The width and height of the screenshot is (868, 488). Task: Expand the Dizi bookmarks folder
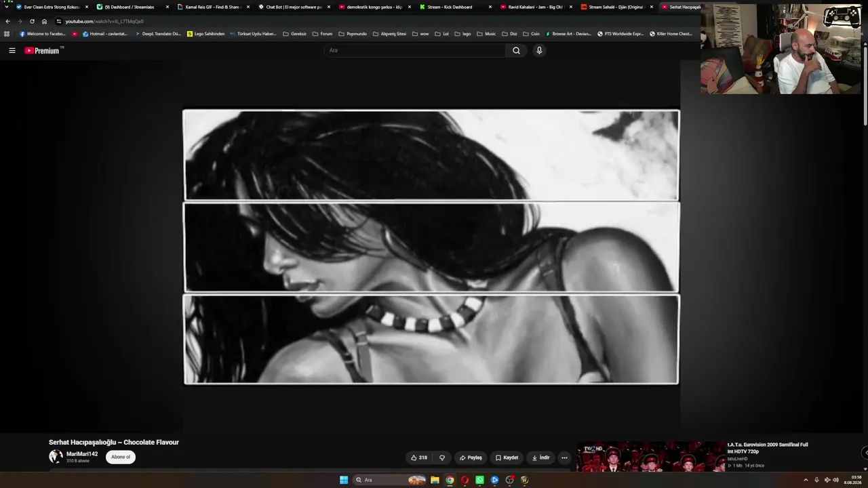(x=509, y=34)
